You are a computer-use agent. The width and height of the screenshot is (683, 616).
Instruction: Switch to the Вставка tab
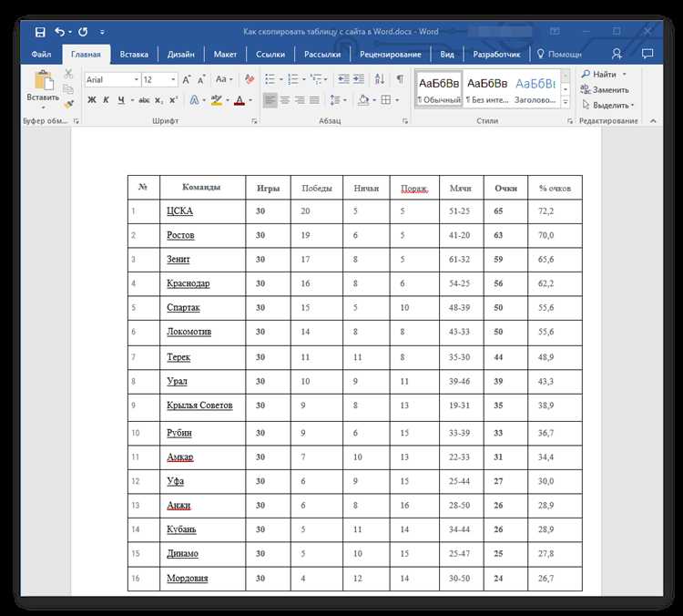pyautogui.click(x=134, y=55)
